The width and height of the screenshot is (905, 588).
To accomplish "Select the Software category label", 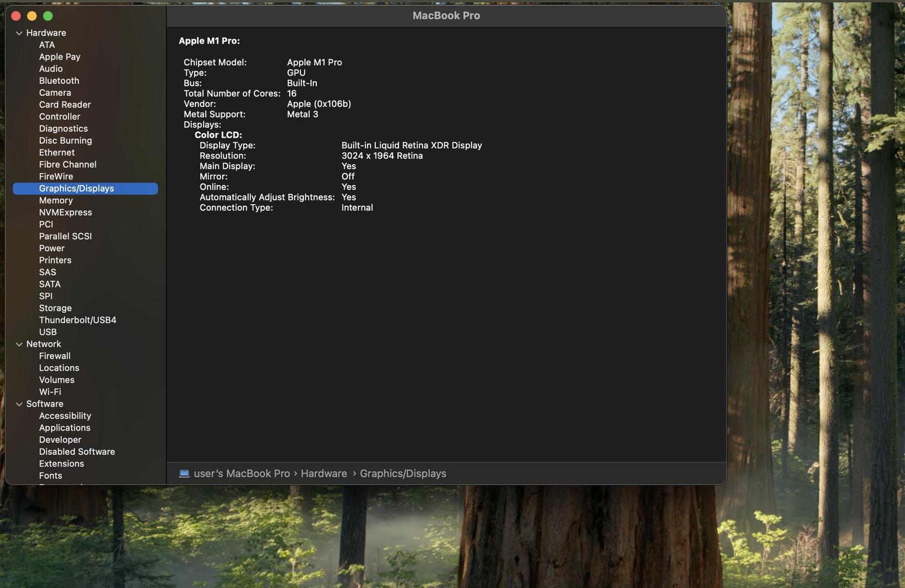I will point(45,404).
